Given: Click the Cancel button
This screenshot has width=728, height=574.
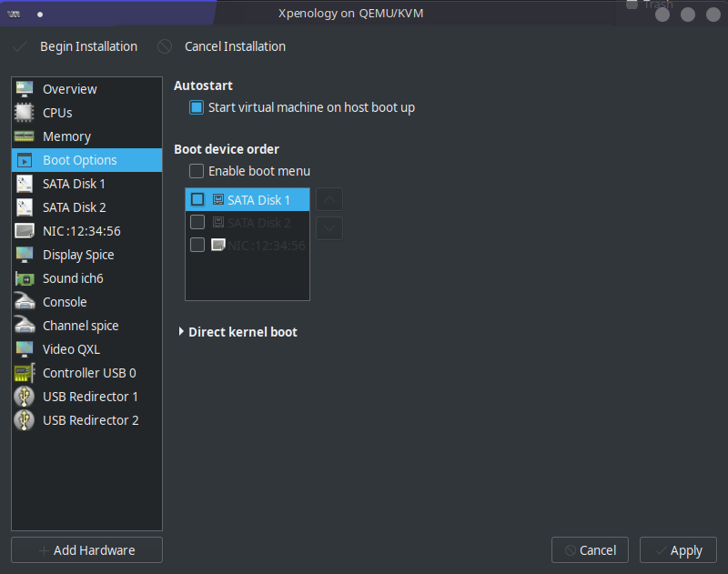Looking at the screenshot, I should tap(590, 549).
